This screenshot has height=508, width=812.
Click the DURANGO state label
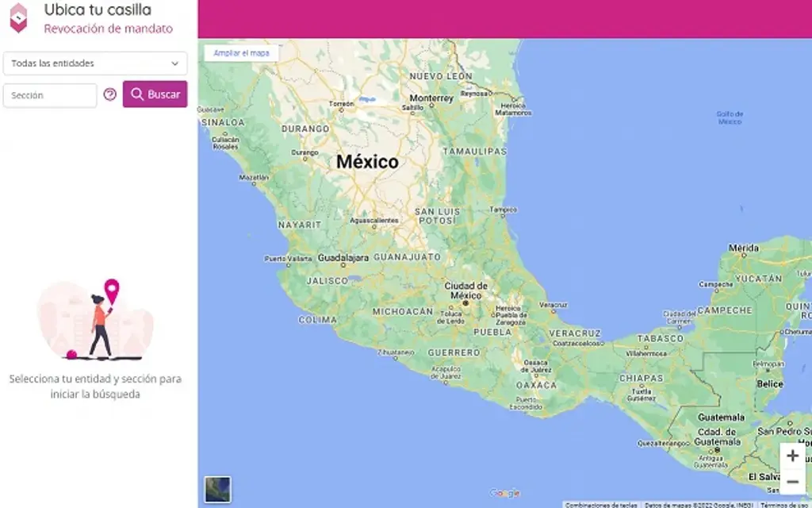pos(305,128)
